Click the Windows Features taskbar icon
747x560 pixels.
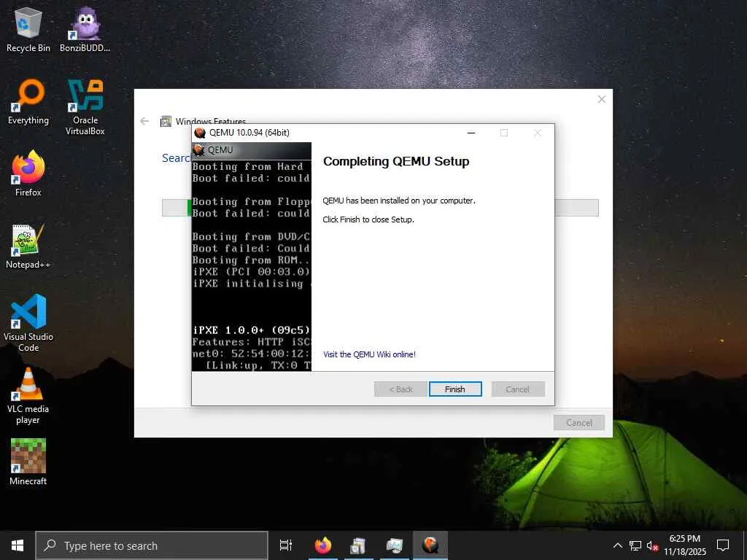pyautogui.click(x=358, y=545)
